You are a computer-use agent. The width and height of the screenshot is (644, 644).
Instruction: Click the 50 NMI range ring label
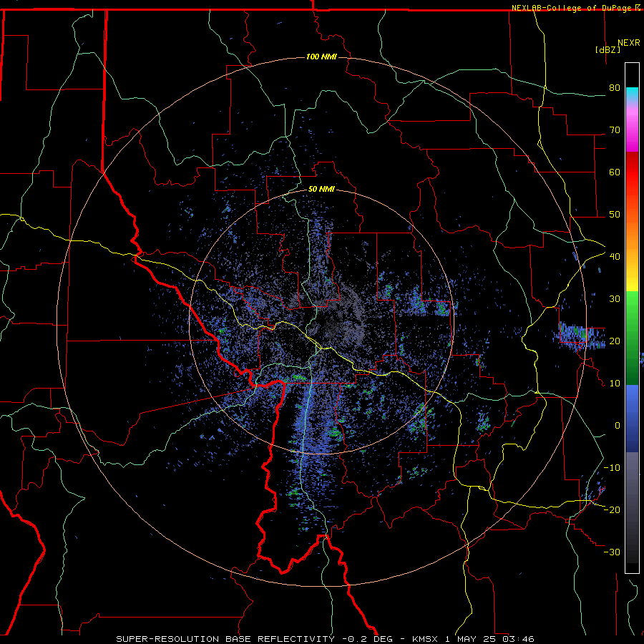(x=321, y=190)
